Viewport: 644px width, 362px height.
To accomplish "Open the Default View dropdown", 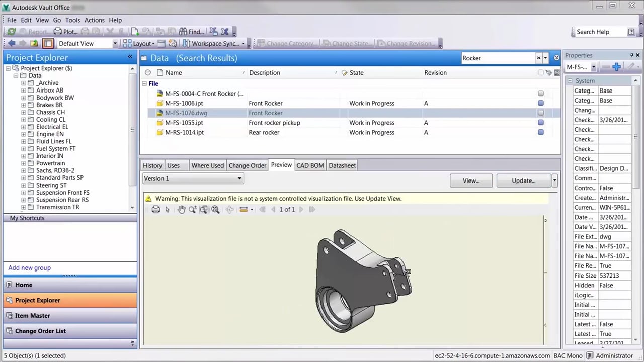I will click(115, 44).
